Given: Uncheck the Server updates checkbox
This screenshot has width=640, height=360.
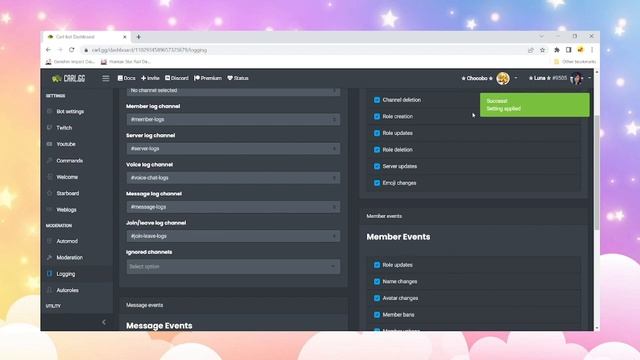Looking at the screenshot, I should point(377,166).
